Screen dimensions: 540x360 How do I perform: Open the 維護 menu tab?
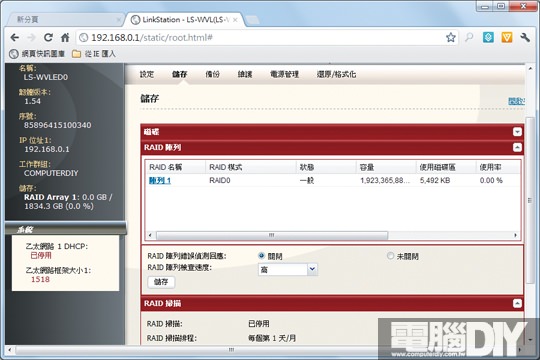pyautogui.click(x=245, y=74)
